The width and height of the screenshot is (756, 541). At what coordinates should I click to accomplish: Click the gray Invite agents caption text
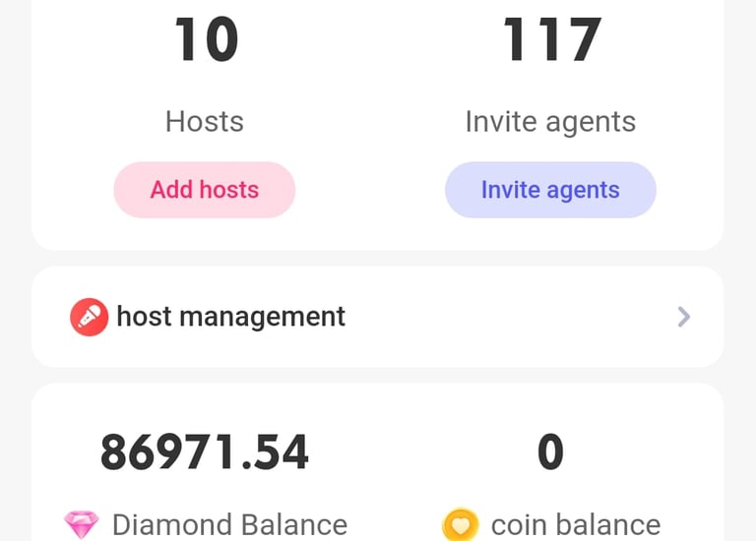[x=550, y=122]
